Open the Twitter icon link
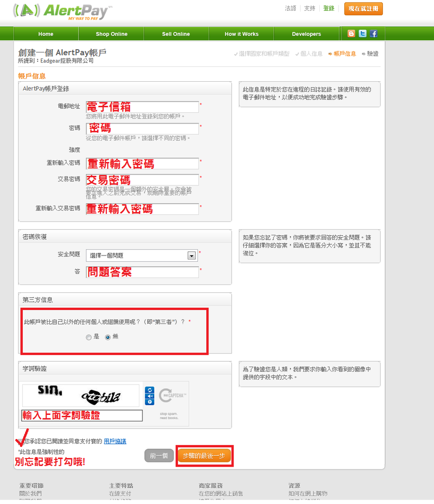This screenshot has width=434, height=504. (x=363, y=34)
